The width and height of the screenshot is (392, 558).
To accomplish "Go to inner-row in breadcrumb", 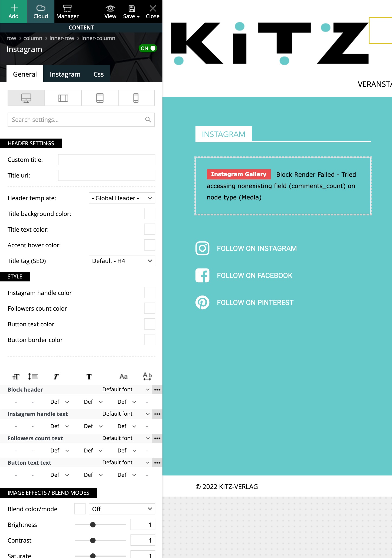I will (62, 38).
